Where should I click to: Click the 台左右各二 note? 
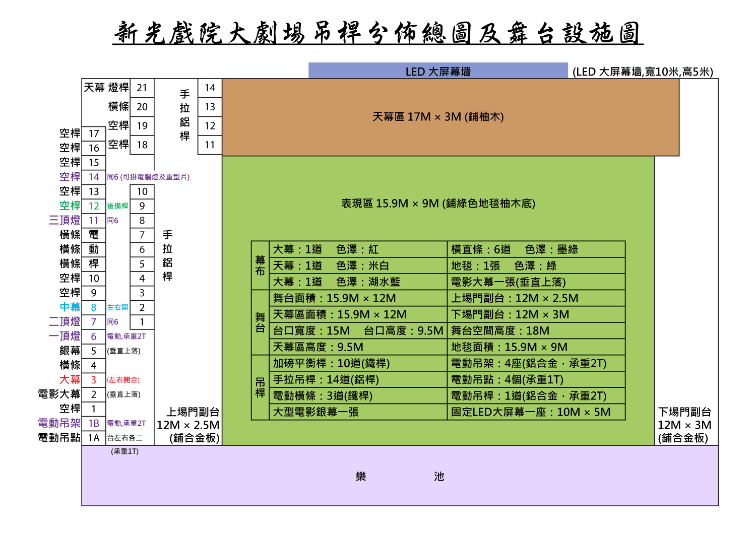pos(125,438)
